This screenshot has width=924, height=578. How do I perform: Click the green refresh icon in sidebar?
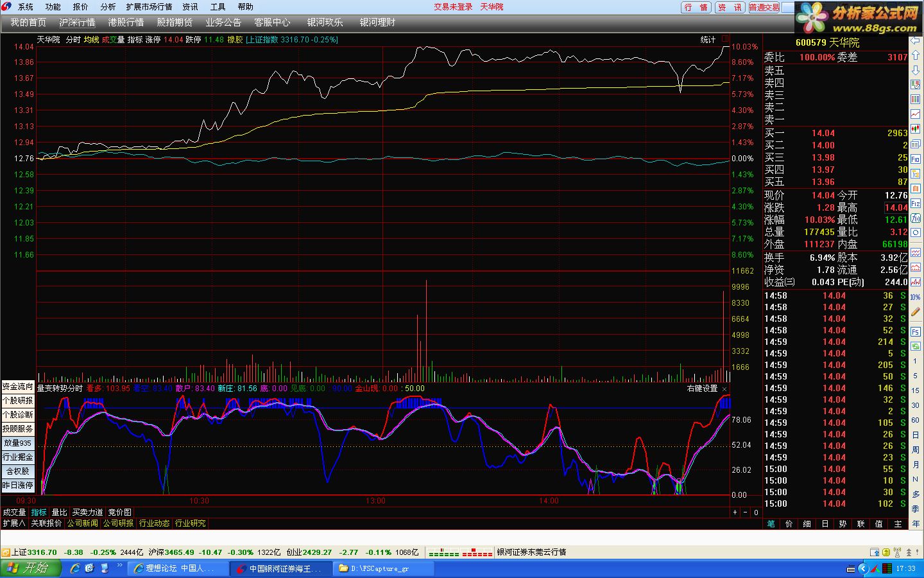tap(916, 346)
